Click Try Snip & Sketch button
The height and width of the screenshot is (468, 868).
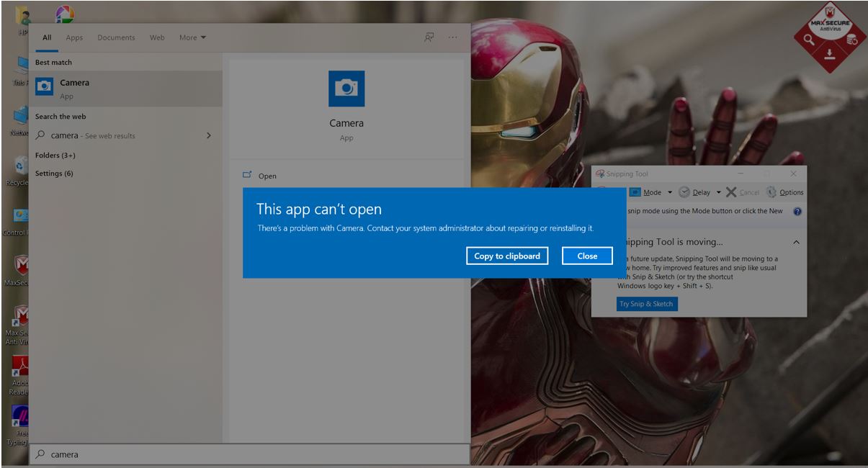647,304
